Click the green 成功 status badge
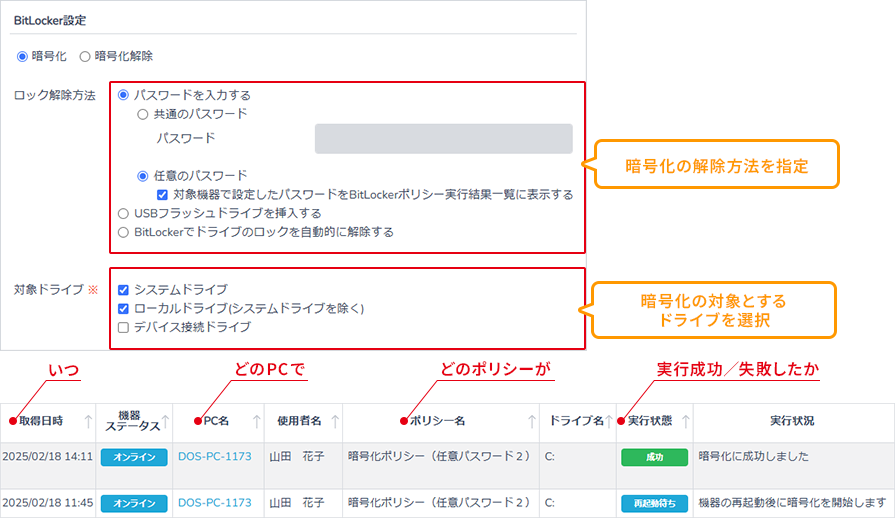 pyautogui.click(x=654, y=458)
